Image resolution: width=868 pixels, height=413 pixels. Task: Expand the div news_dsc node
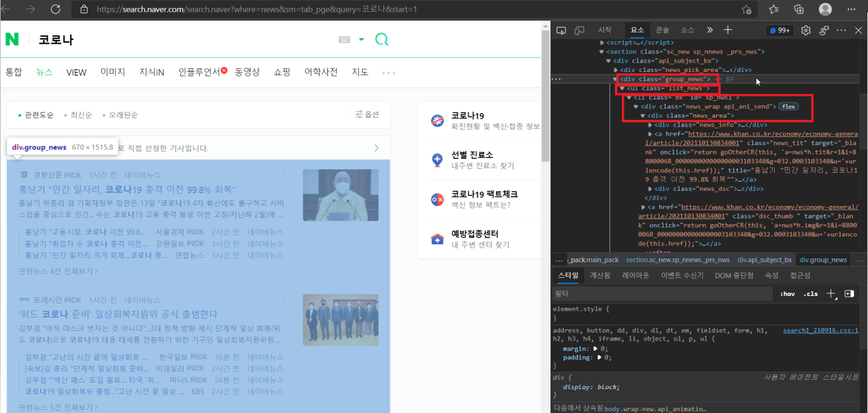(x=650, y=188)
